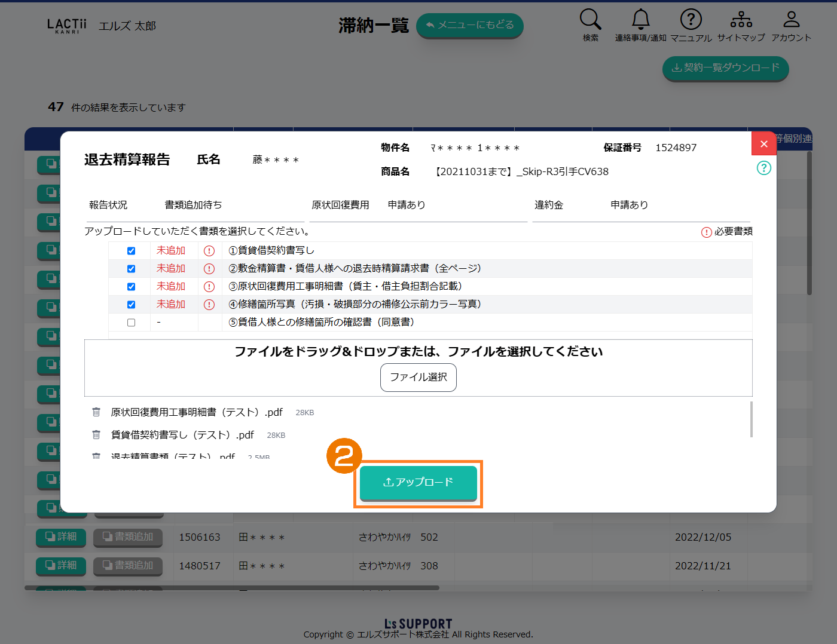The width and height of the screenshot is (837, 644).
Task: Click 契約一覧ダウンロード button
Action: tap(725, 68)
